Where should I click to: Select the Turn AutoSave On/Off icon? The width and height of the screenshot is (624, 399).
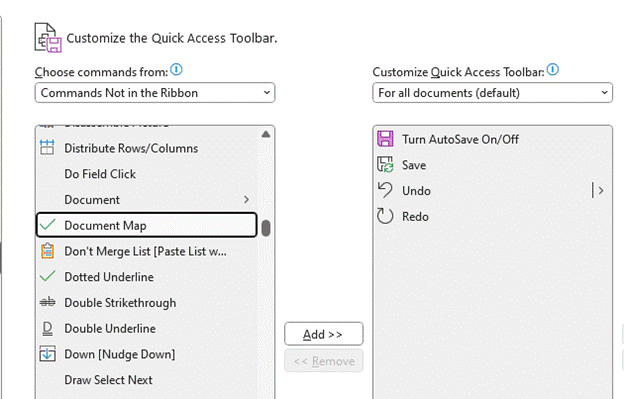pyautogui.click(x=385, y=139)
